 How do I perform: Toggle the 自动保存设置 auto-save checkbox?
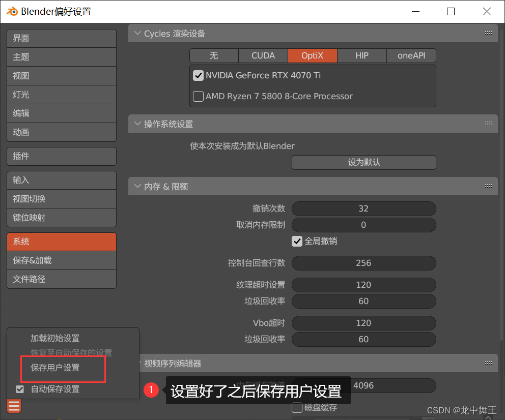(20, 389)
